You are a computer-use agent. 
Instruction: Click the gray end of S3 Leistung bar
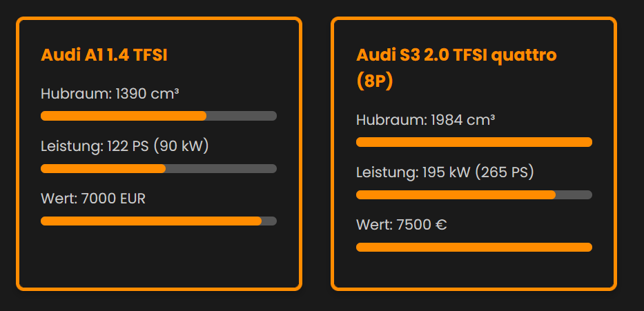click(574, 194)
